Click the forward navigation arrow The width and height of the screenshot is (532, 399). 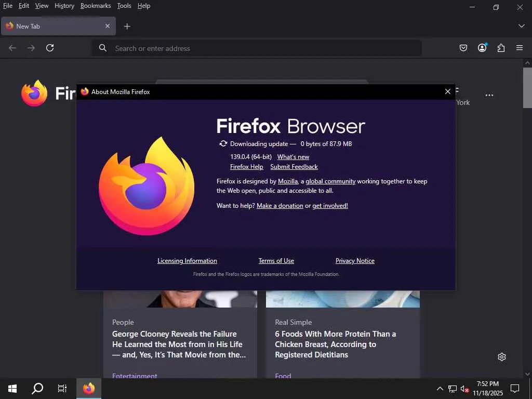pyautogui.click(x=31, y=48)
